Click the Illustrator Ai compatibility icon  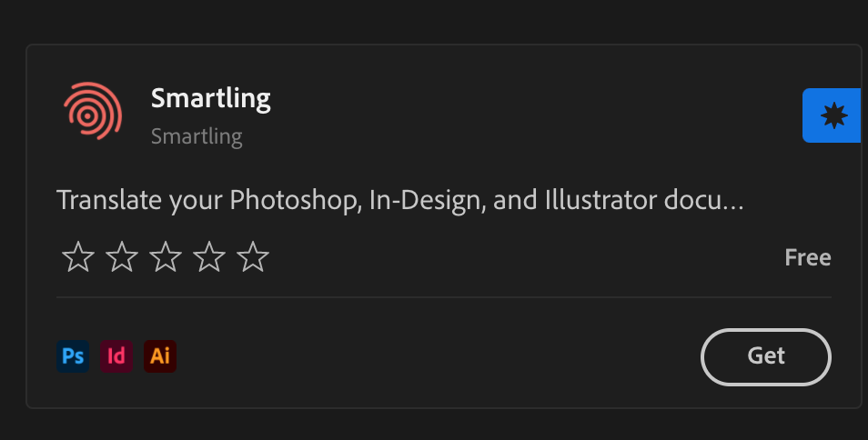pos(160,355)
